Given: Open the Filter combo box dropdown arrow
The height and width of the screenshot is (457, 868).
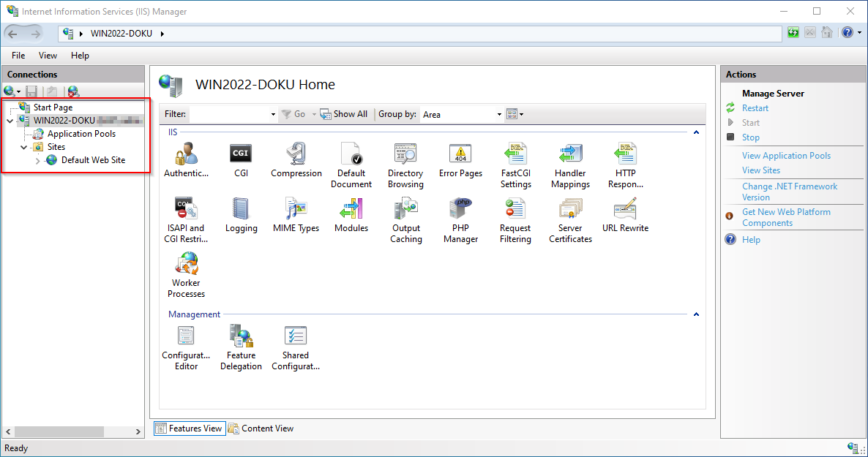Looking at the screenshot, I should click(273, 115).
